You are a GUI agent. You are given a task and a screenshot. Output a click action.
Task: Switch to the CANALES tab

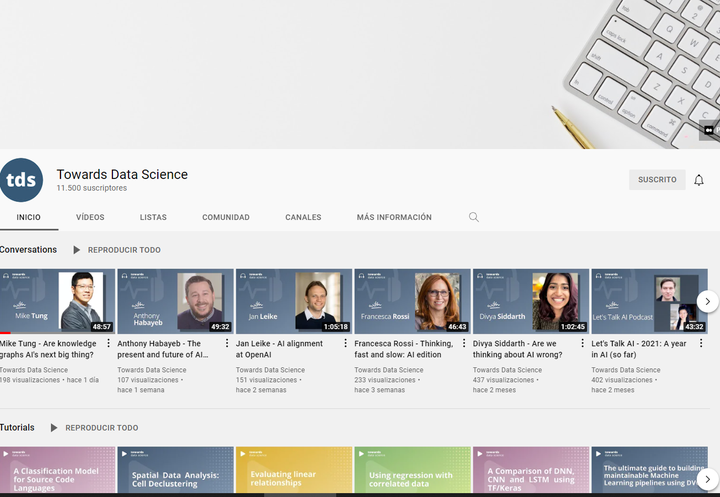coord(303,217)
